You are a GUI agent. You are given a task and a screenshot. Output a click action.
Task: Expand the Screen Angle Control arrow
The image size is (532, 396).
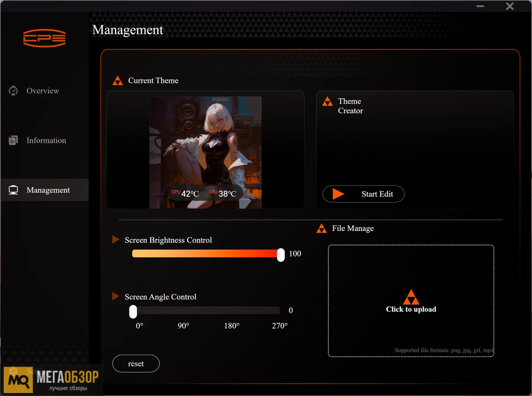(116, 296)
